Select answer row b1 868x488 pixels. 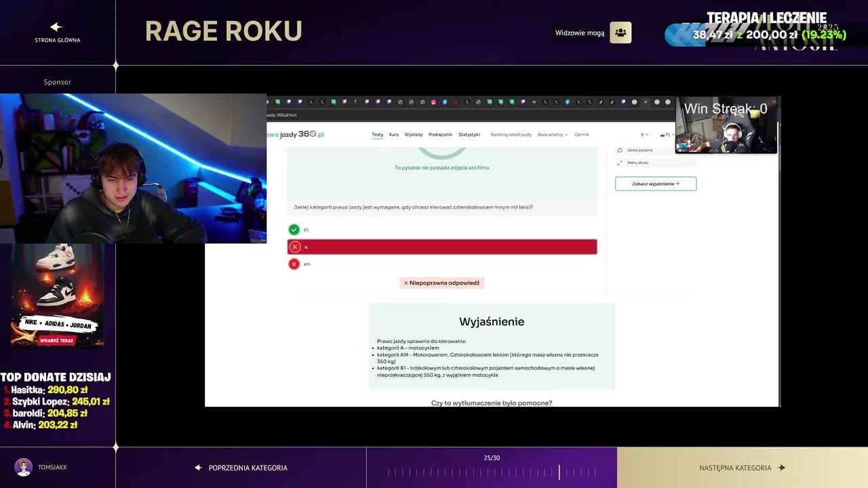(x=442, y=230)
